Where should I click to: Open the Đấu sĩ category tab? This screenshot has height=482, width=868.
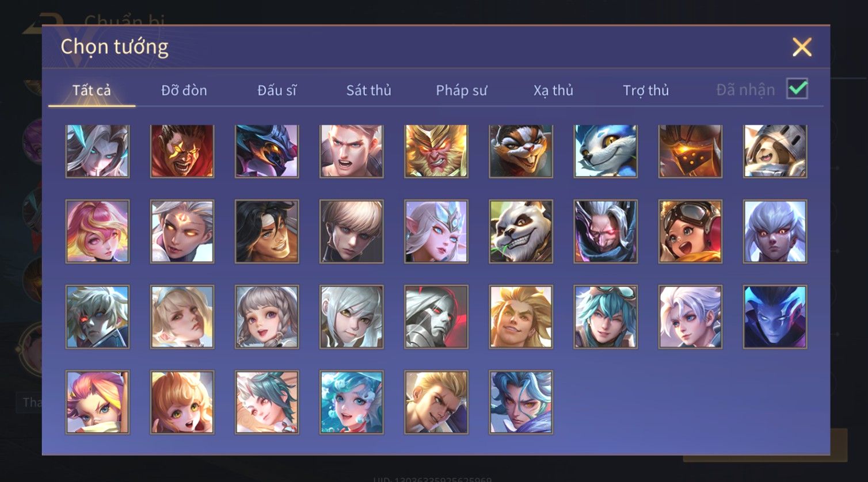[x=277, y=90]
